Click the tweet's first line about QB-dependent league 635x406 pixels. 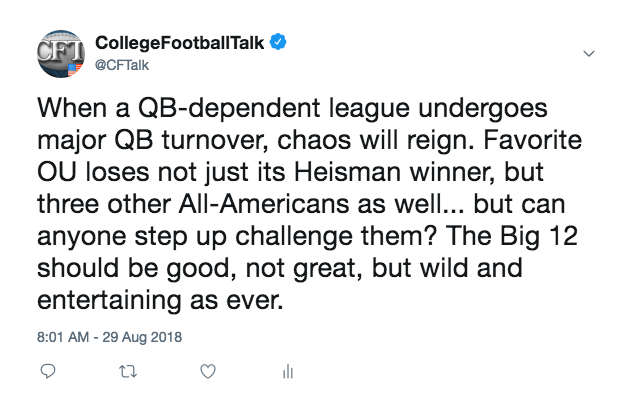(x=292, y=108)
